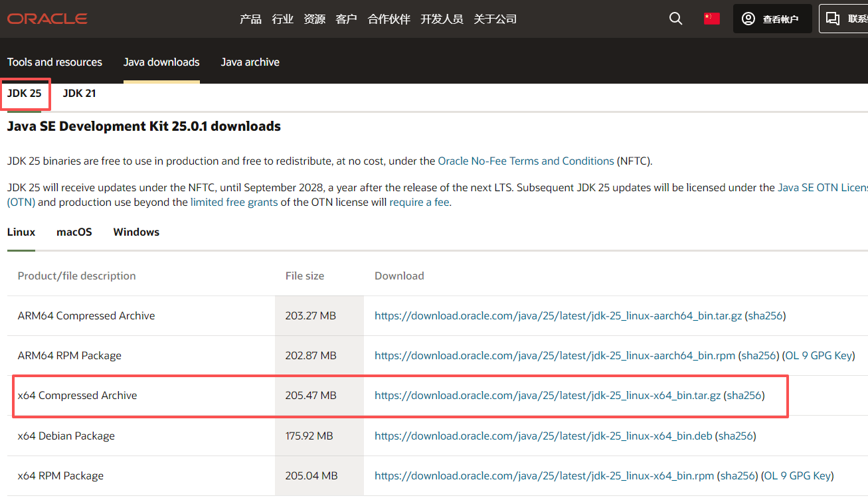Select the Java downloads tab
Viewport: 868px width, 498px height.
click(161, 62)
